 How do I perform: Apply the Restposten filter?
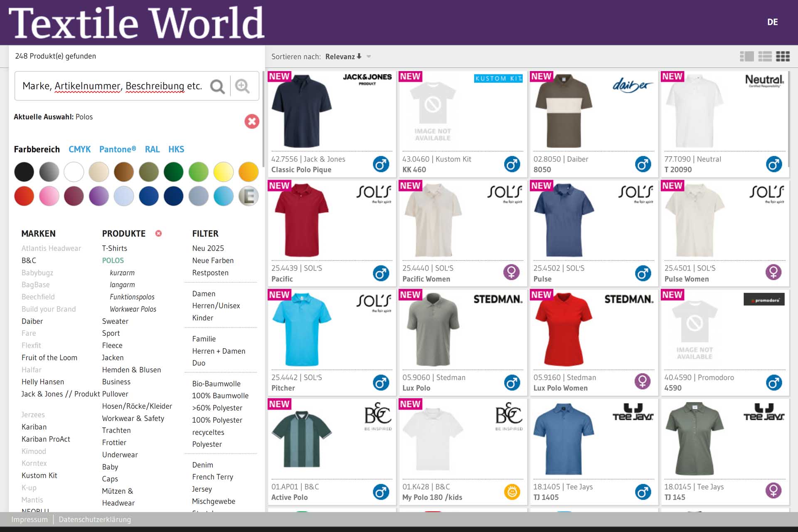pyautogui.click(x=210, y=273)
